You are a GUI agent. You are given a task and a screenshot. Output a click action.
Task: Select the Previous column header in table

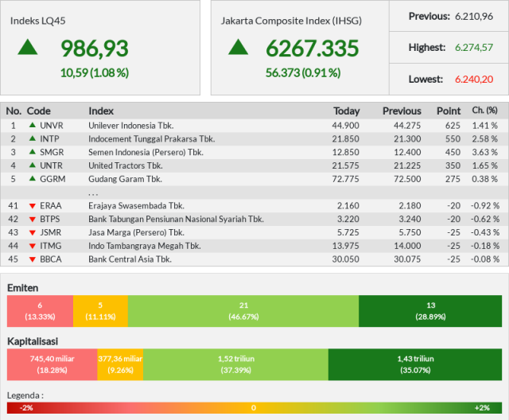point(402,111)
